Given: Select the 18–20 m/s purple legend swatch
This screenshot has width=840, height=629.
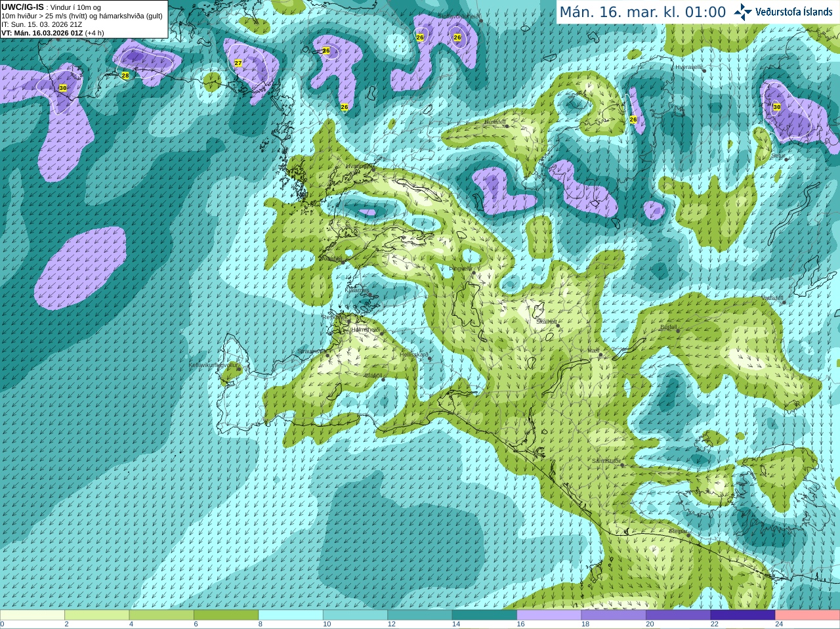Looking at the screenshot, I should coord(614,615).
